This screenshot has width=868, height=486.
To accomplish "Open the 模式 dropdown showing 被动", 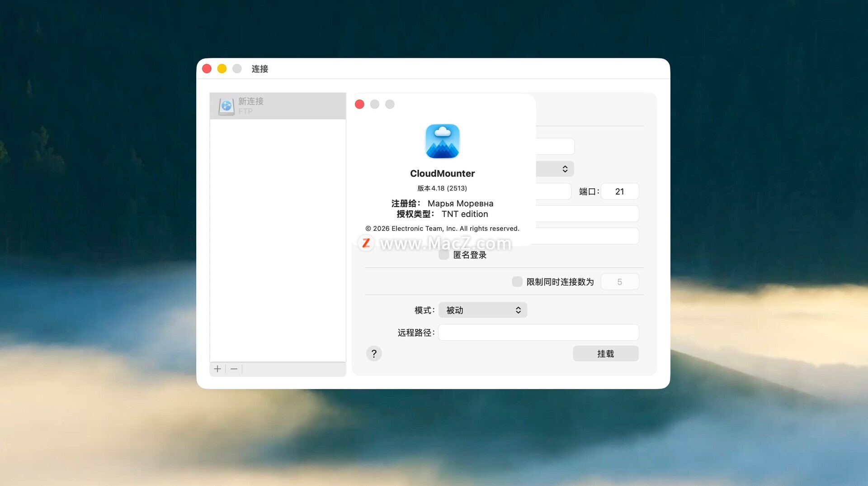I will 483,310.
